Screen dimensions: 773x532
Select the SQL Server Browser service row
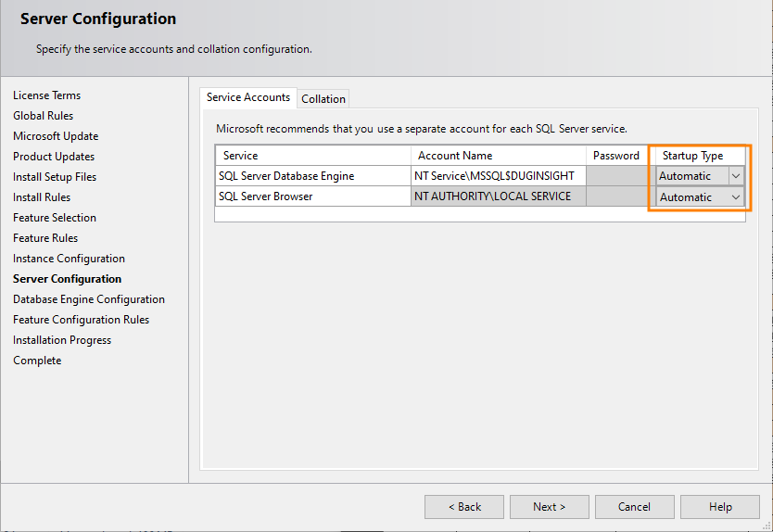pyautogui.click(x=312, y=196)
